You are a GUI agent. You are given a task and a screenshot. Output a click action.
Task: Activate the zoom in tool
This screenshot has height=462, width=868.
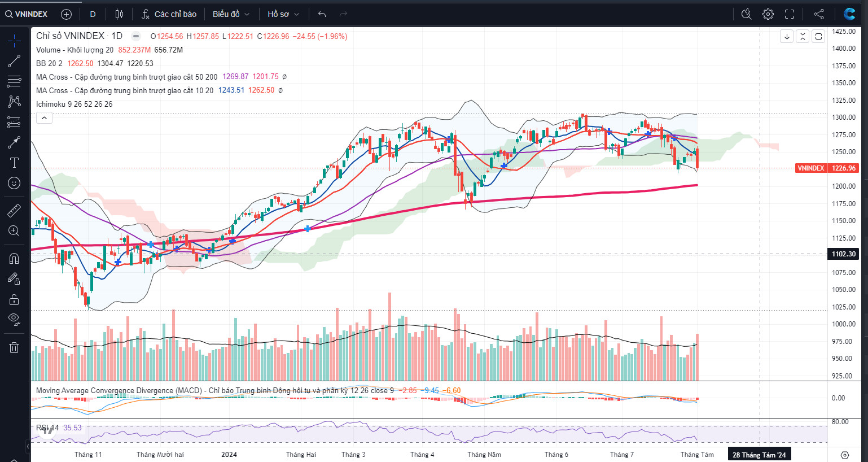tap(14, 230)
